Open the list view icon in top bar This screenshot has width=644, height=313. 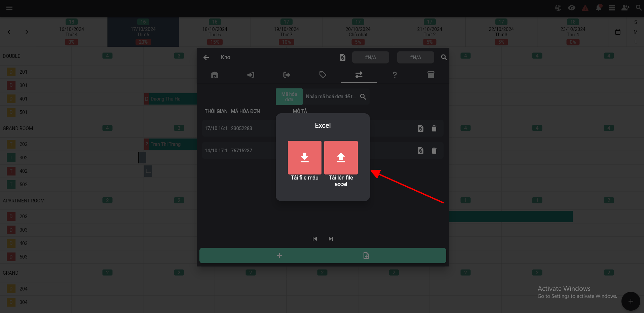(612, 8)
